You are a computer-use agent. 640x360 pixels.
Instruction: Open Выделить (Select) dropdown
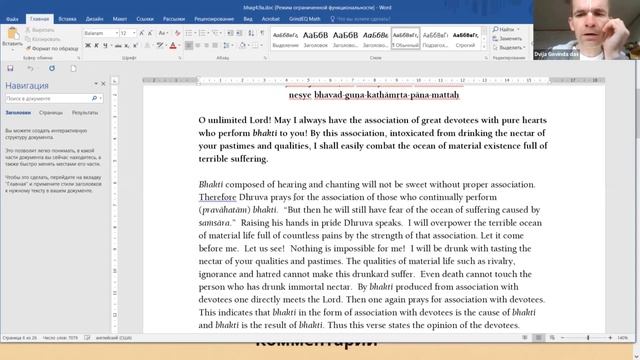[509, 47]
